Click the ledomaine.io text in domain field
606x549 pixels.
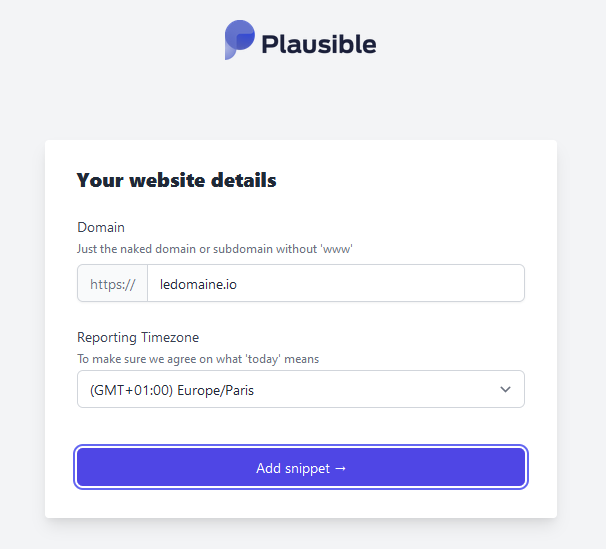click(x=198, y=284)
